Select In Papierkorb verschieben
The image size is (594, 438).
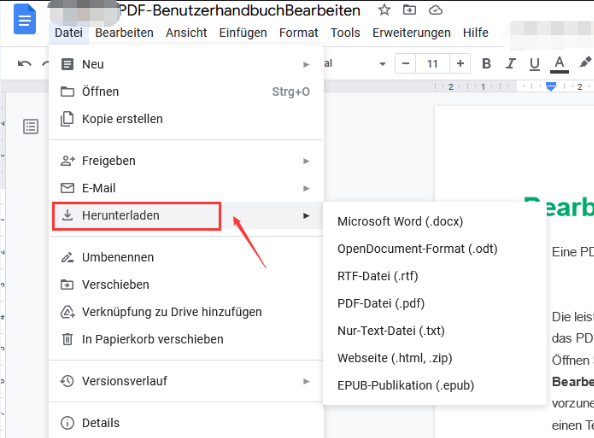pyautogui.click(x=186, y=339)
